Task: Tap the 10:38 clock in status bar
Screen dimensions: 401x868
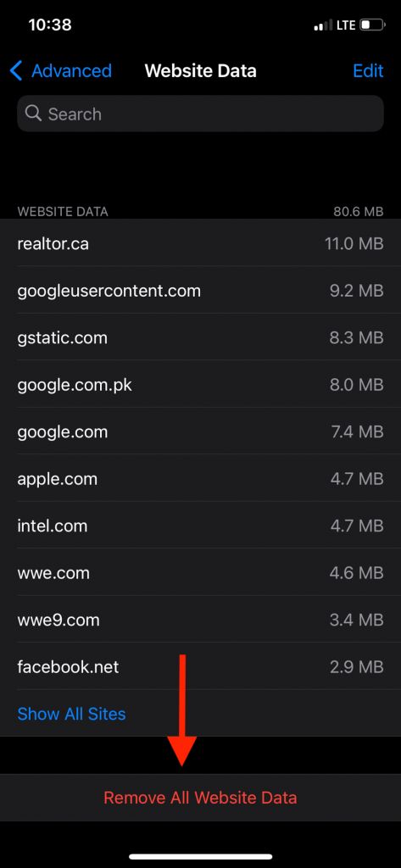Action: pos(50,25)
